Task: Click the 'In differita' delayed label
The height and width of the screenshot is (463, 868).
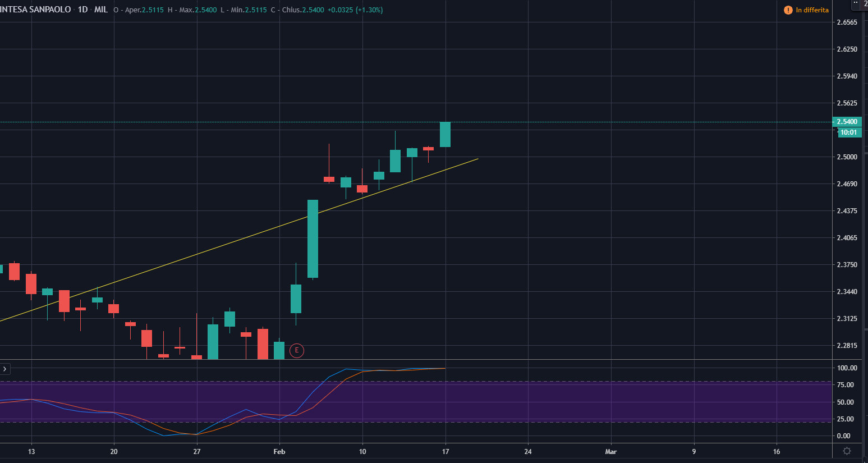Action: coord(812,10)
